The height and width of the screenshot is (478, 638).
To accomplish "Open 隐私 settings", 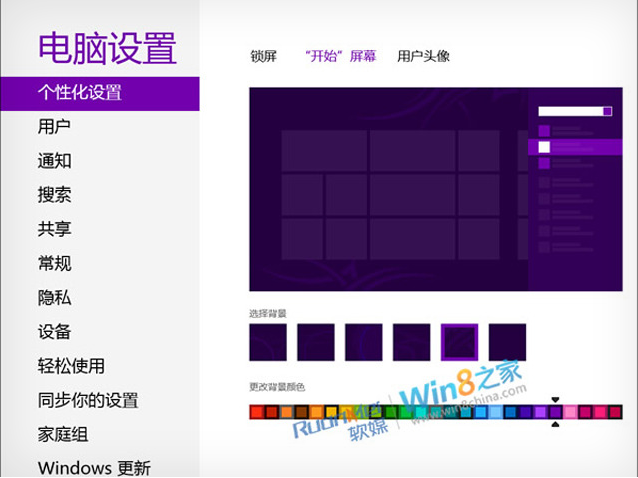I will (54, 298).
